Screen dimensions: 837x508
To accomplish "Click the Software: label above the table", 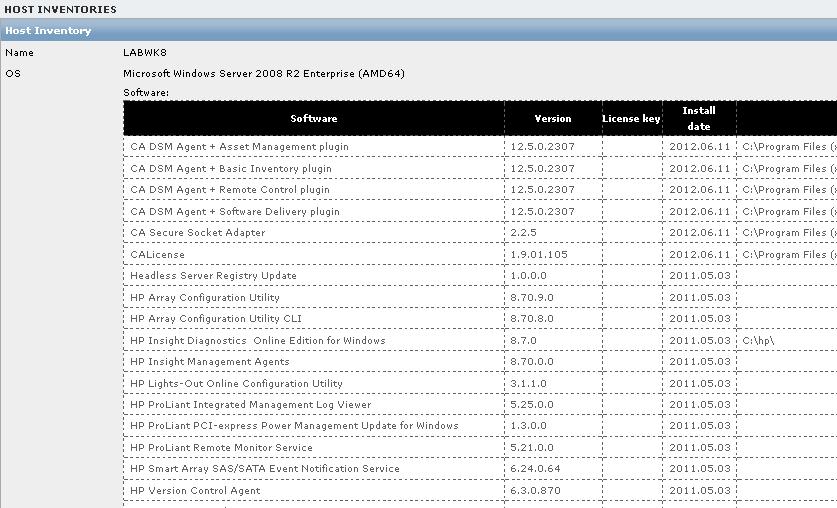I will [x=146, y=92].
